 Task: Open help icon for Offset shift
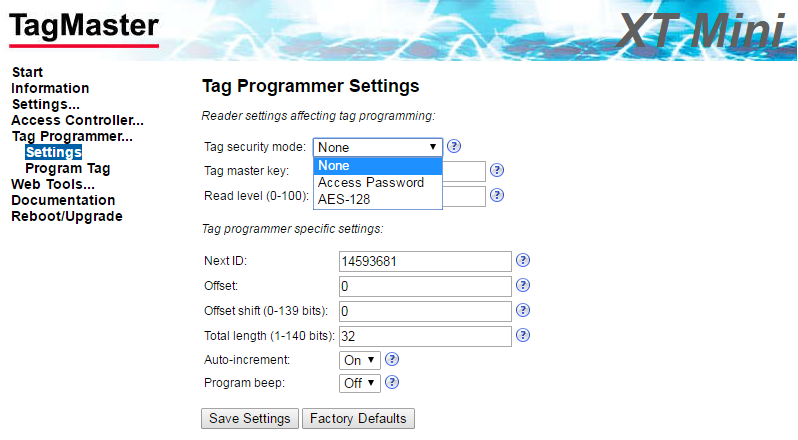tap(523, 310)
